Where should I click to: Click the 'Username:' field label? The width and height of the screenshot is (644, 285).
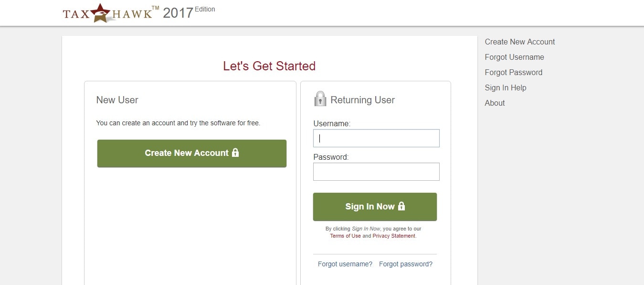coord(332,123)
